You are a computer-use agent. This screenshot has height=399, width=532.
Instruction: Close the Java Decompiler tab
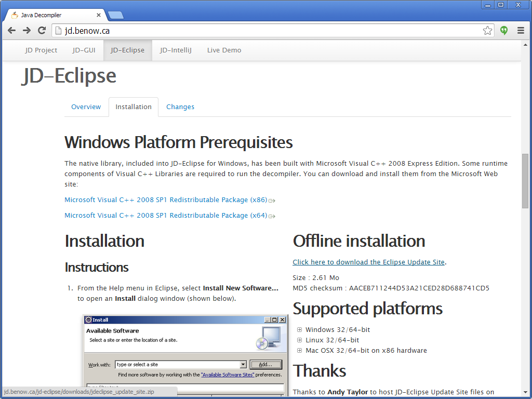tap(99, 15)
